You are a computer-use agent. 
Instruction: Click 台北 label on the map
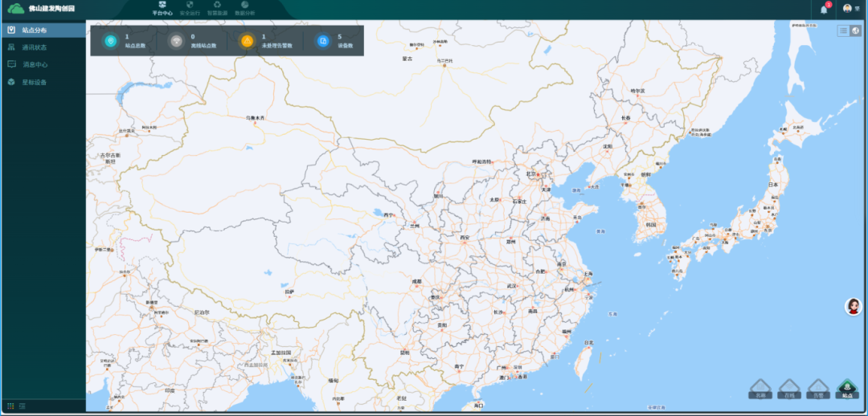[588, 342]
